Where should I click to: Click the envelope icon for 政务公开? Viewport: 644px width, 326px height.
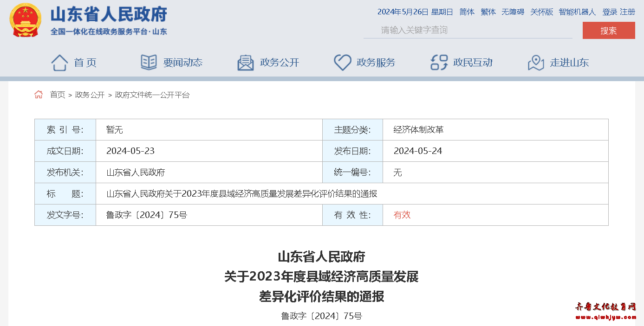point(246,63)
